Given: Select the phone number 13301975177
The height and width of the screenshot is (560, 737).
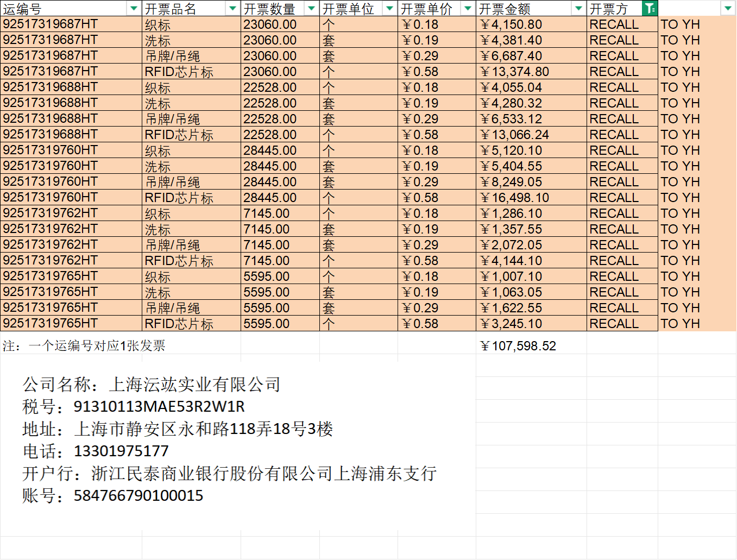Looking at the screenshot, I should 121,451.
